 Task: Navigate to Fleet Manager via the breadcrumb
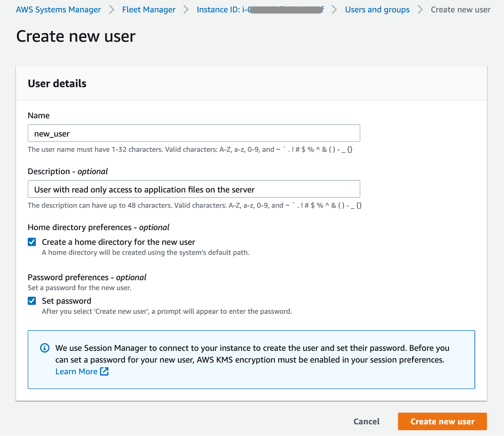tap(149, 9)
